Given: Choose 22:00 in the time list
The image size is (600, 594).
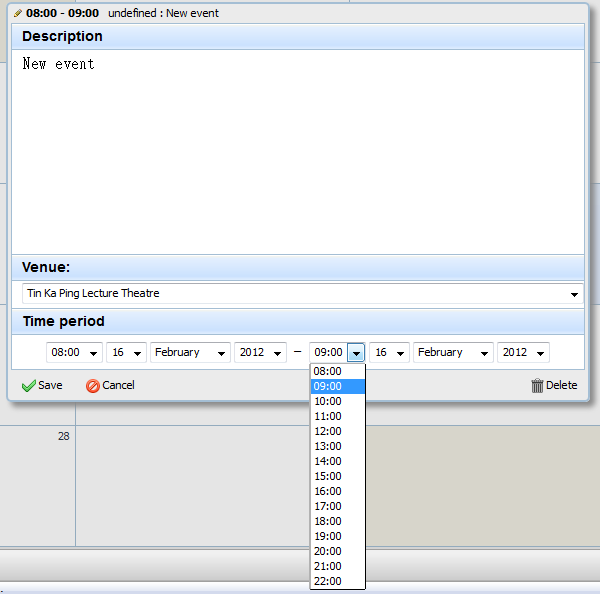Looking at the screenshot, I should (x=338, y=581).
